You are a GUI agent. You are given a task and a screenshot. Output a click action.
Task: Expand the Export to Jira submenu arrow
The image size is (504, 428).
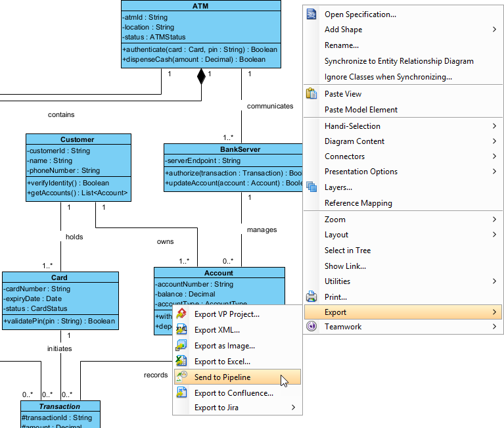coord(293,408)
